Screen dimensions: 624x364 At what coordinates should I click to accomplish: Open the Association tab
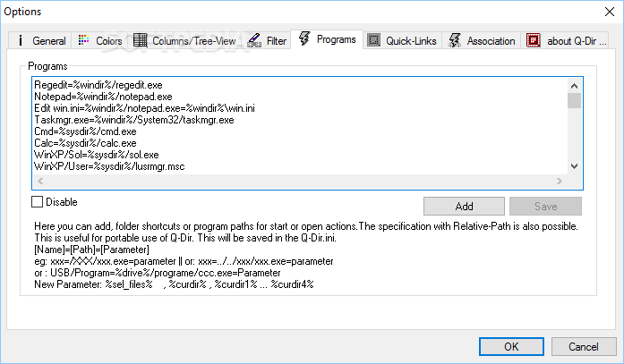(x=482, y=40)
